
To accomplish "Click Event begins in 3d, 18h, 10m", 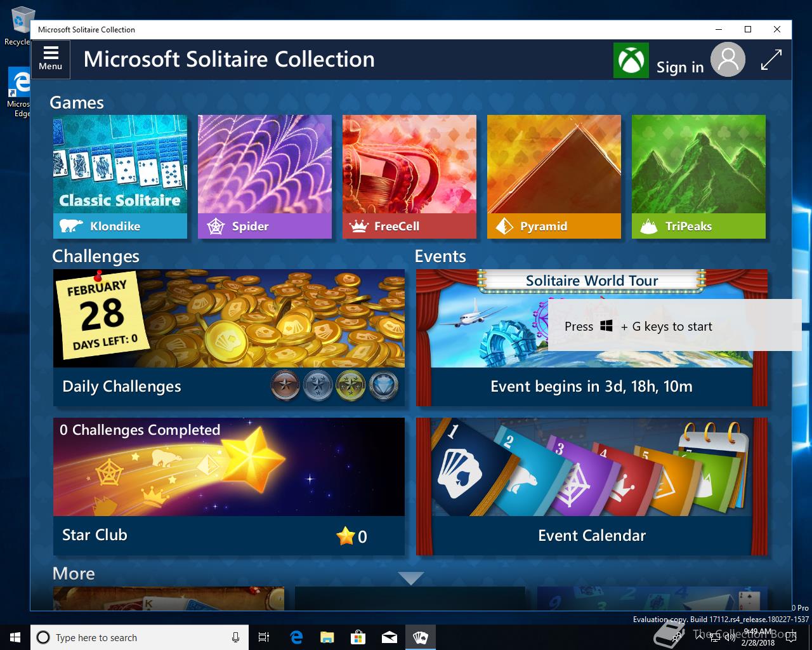I will (591, 387).
